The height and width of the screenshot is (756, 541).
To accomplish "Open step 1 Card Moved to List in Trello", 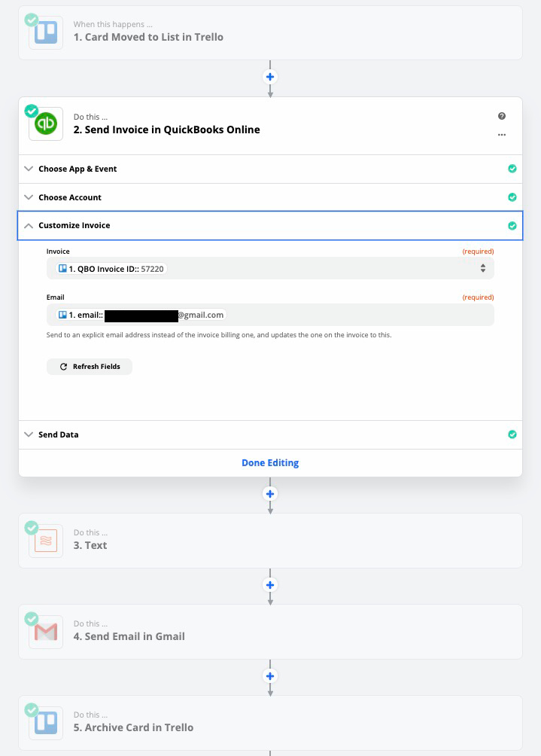I will (x=270, y=33).
